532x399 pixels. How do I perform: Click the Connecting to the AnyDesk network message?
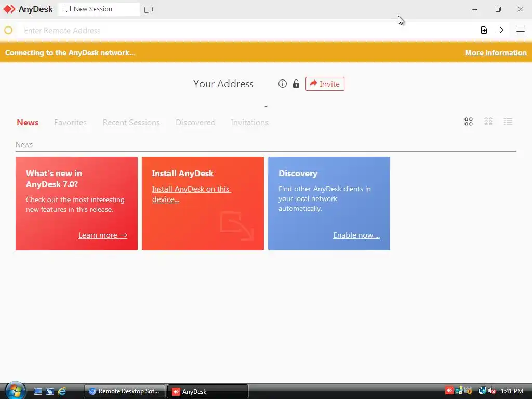coord(70,52)
